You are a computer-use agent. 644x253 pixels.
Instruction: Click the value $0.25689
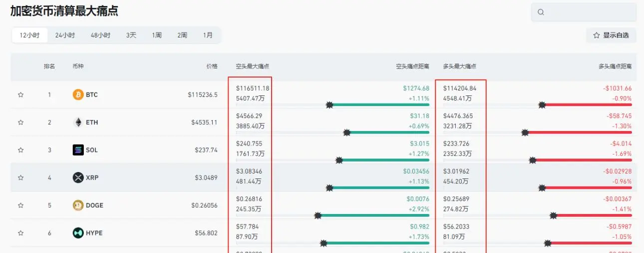456,199
